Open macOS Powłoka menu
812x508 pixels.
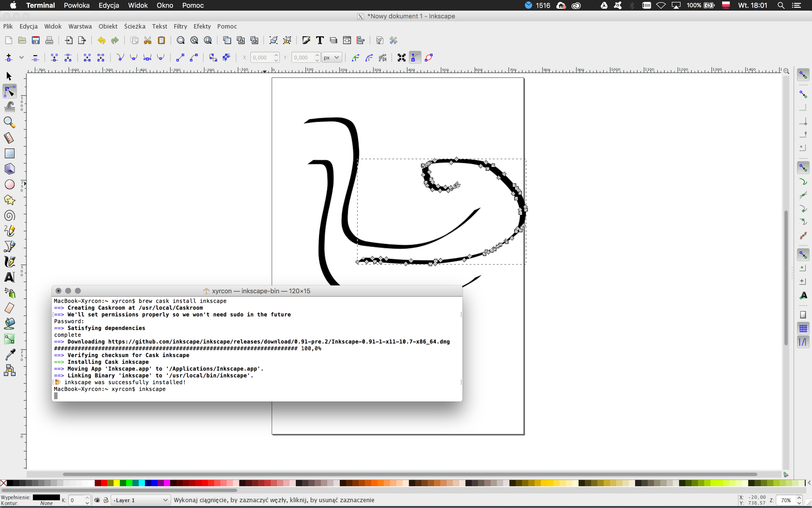76,5
